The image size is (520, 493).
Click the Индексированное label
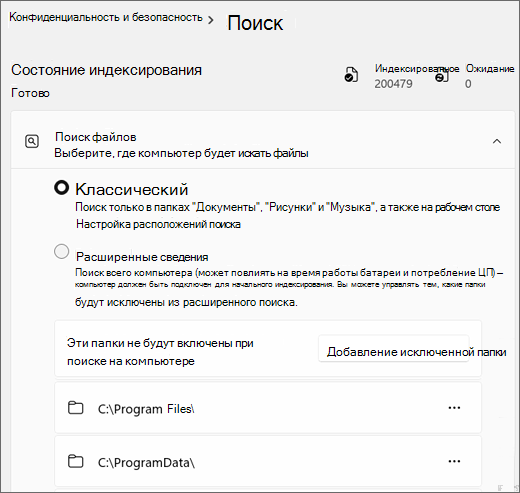[x=417, y=69]
